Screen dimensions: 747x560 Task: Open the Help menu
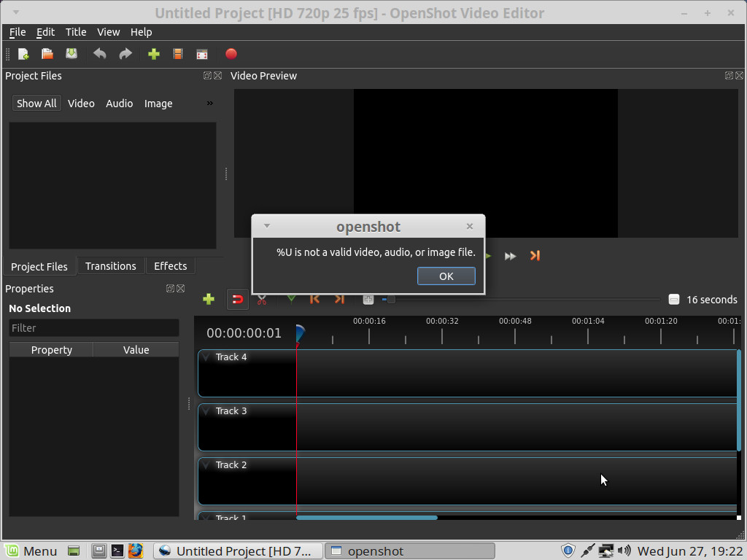[x=141, y=32]
